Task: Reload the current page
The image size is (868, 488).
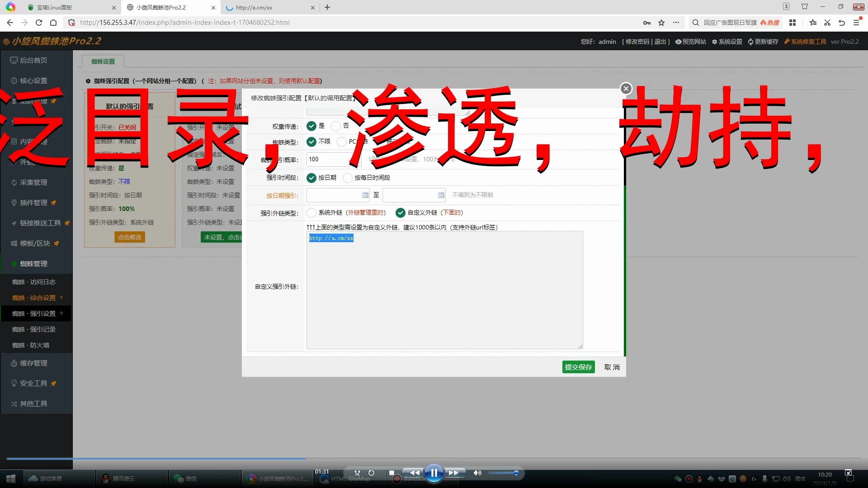Action: coord(39,23)
